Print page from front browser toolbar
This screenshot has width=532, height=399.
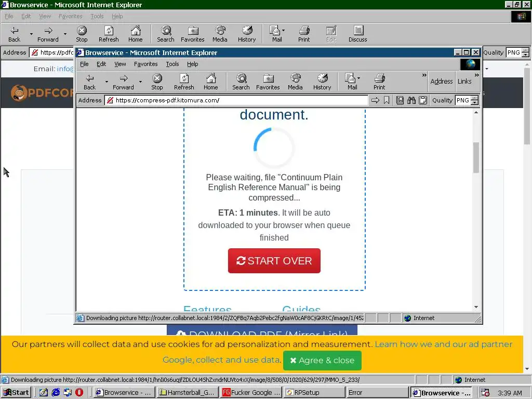379,82
